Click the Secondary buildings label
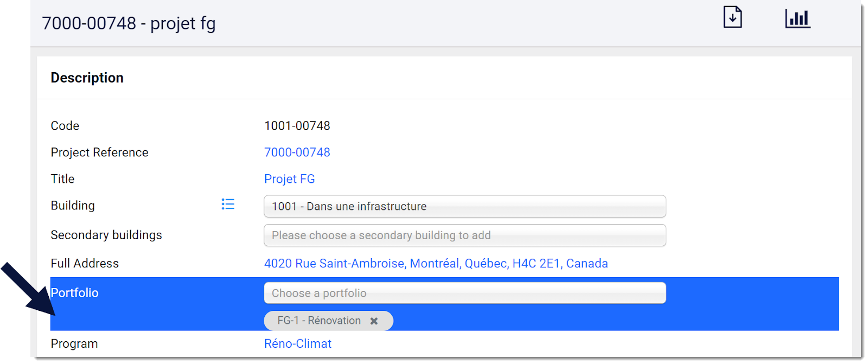This screenshot has width=868, height=364. pyautogui.click(x=106, y=235)
